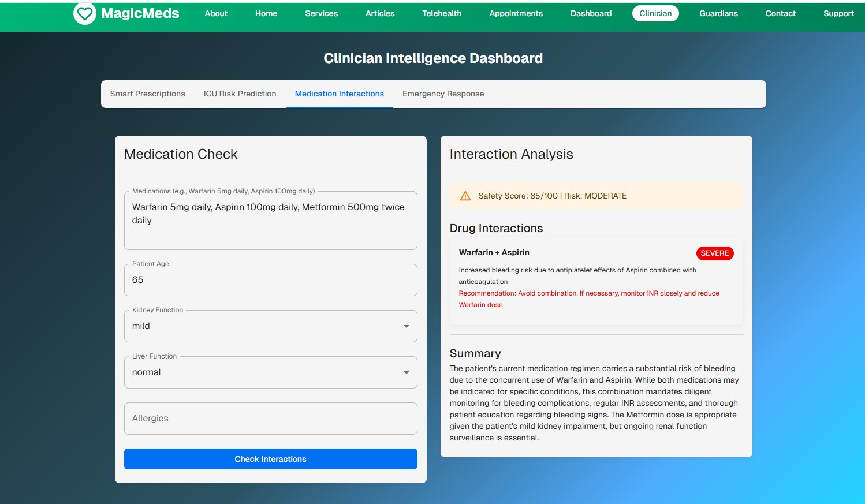The width and height of the screenshot is (865, 504).
Task: Open the Liver Function dropdown arrow
Action: 406,372
